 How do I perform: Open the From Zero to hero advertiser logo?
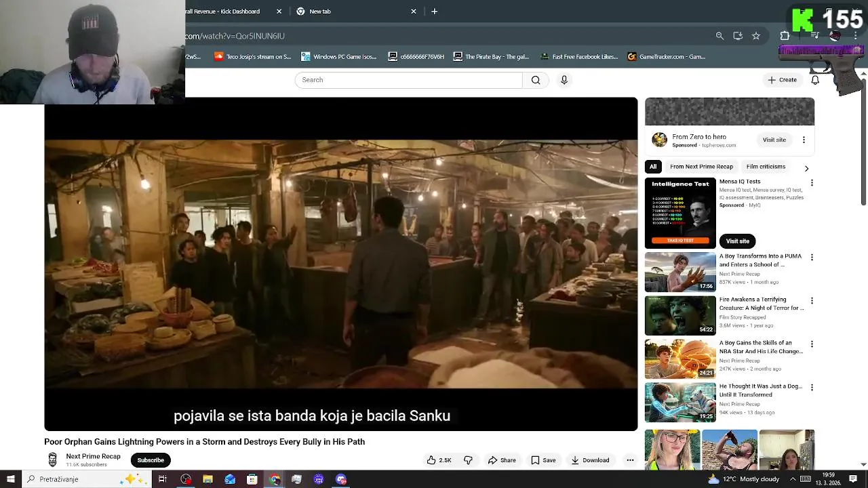tap(659, 140)
